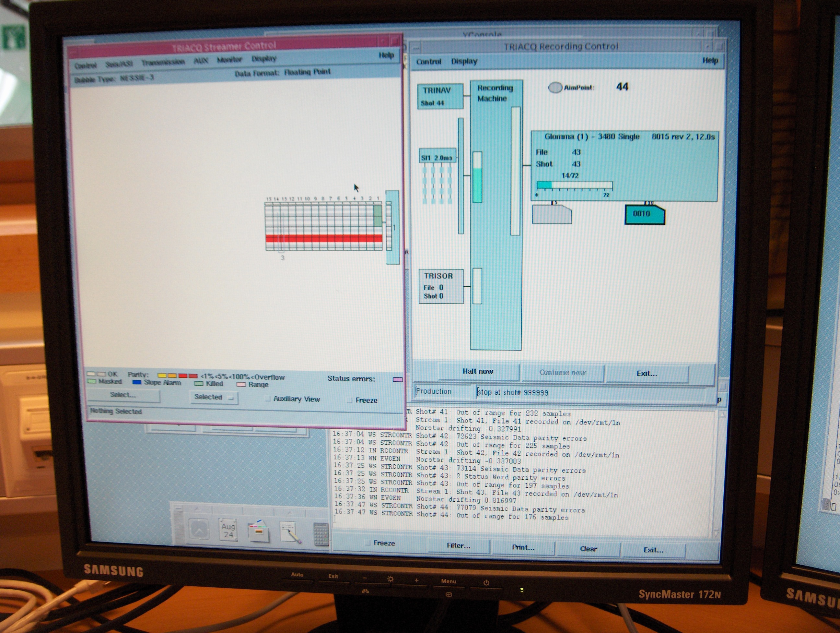
Task: Open Display menu in Recording Control
Action: 464,61
